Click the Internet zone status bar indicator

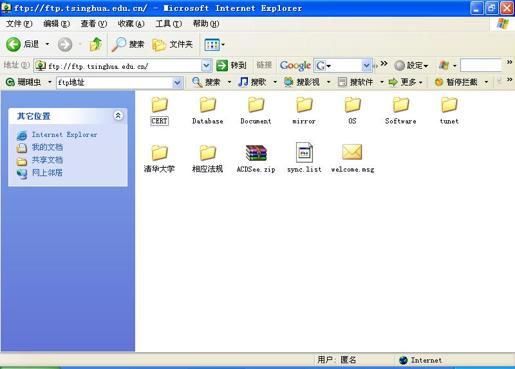coord(421,360)
